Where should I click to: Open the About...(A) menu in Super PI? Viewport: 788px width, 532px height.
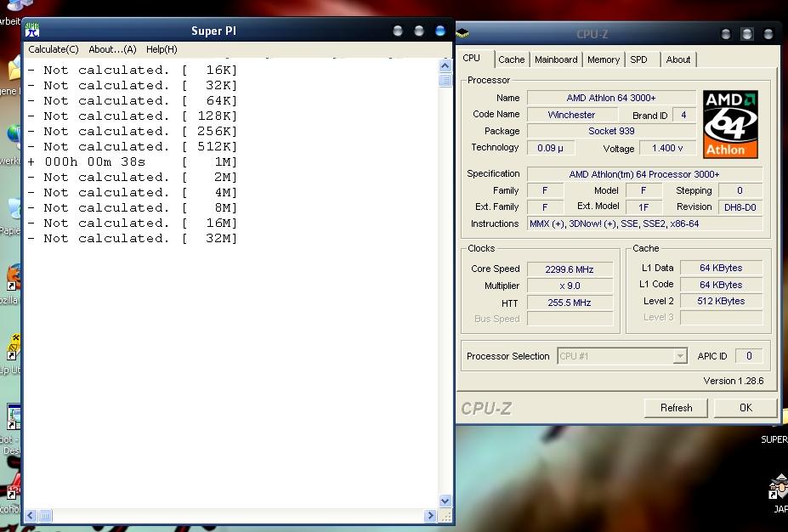(112, 49)
